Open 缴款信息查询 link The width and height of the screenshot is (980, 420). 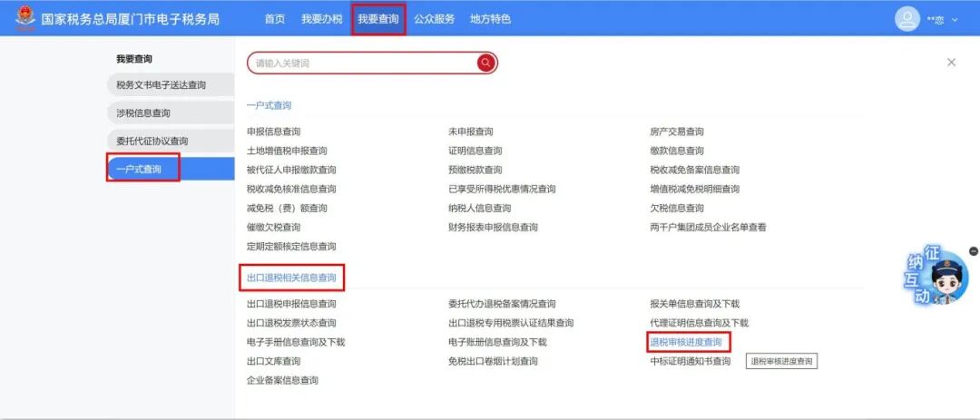pos(677,151)
